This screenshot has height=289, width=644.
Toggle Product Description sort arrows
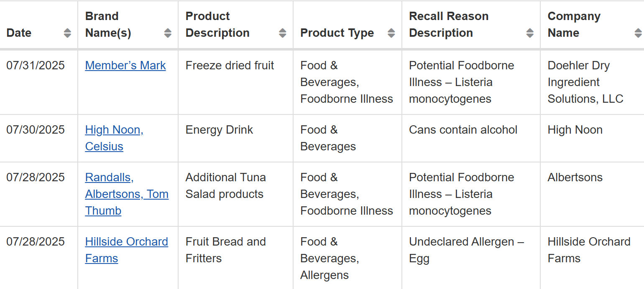pos(283,33)
